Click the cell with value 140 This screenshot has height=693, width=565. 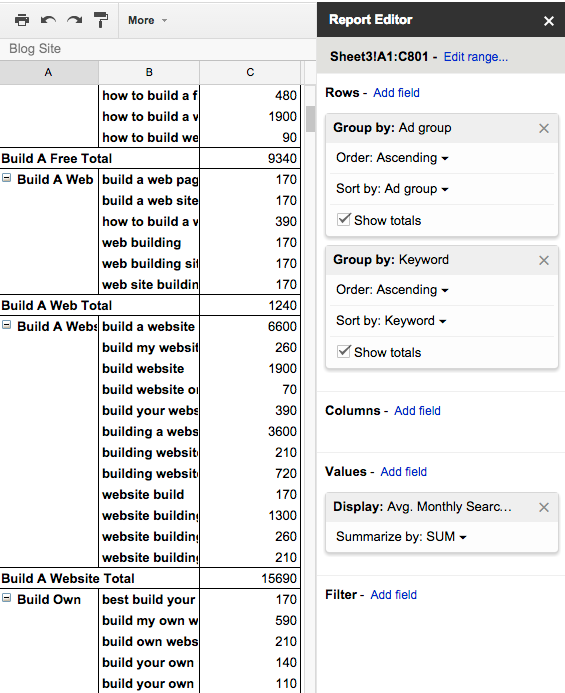[x=250, y=663]
